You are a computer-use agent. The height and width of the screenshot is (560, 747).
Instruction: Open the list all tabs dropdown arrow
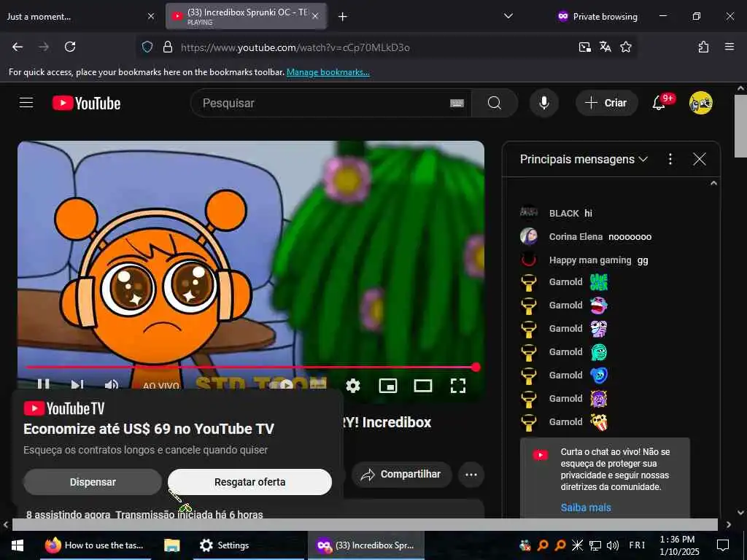[508, 16]
